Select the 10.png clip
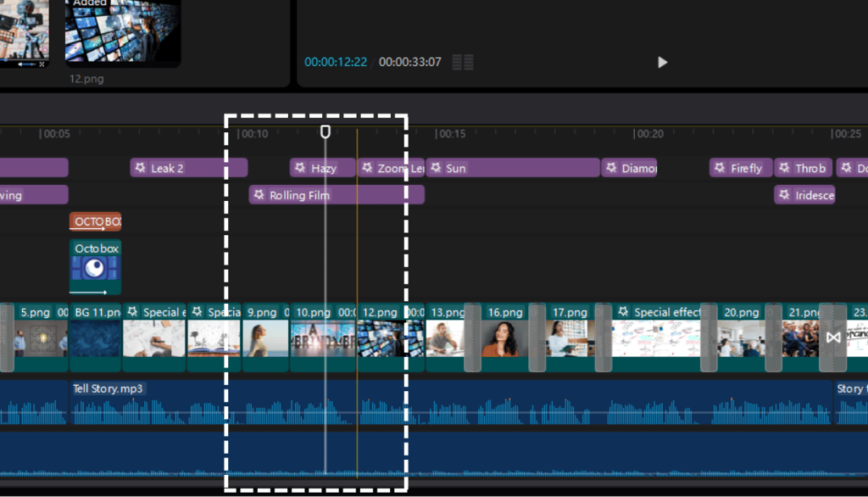The width and height of the screenshot is (868, 497). (x=322, y=337)
